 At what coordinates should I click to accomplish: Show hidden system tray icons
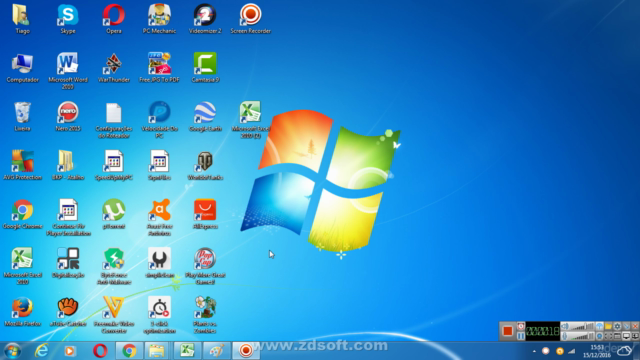coord(534,351)
